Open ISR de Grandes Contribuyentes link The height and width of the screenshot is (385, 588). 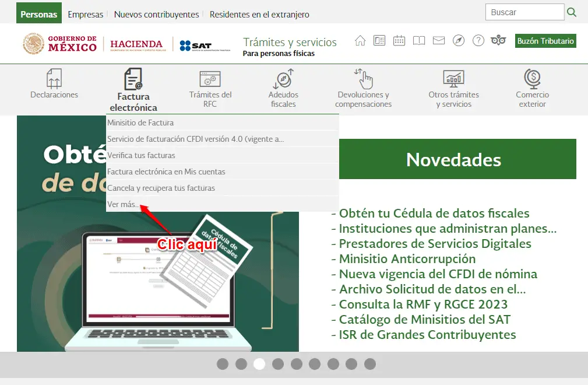(x=427, y=334)
